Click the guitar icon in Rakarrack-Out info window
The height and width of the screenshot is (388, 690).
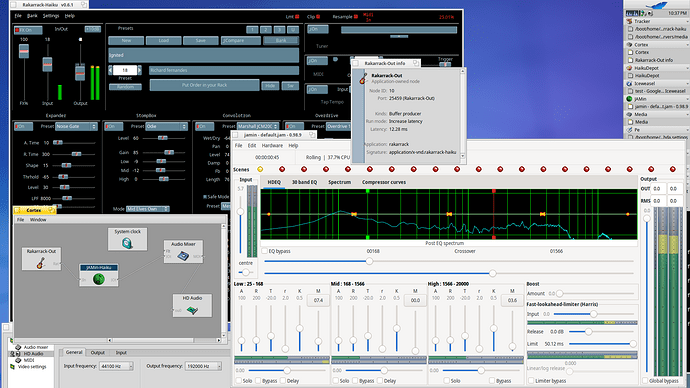(x=363, y=79)
